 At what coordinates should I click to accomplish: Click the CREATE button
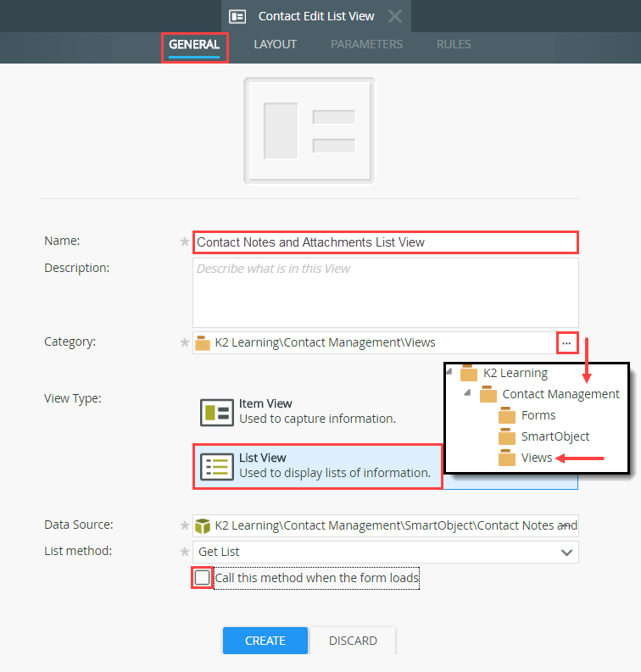tap(265, 641)
